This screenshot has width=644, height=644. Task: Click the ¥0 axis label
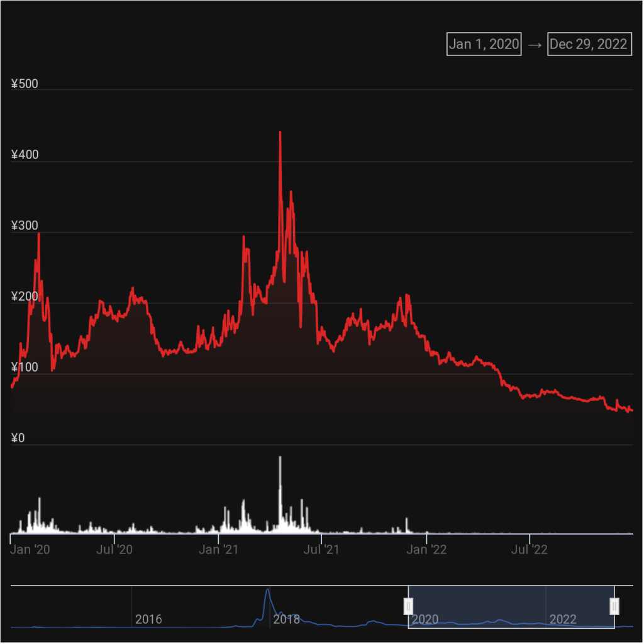tap(18, 438)
